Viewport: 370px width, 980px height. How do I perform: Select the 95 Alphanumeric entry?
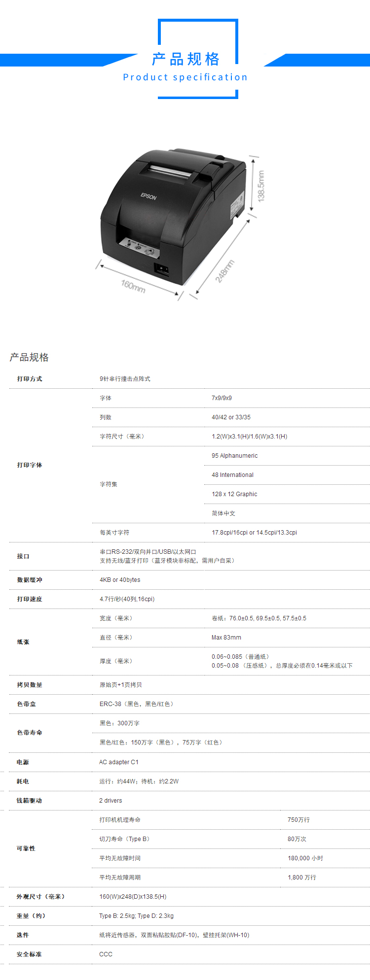coord(234,456)
